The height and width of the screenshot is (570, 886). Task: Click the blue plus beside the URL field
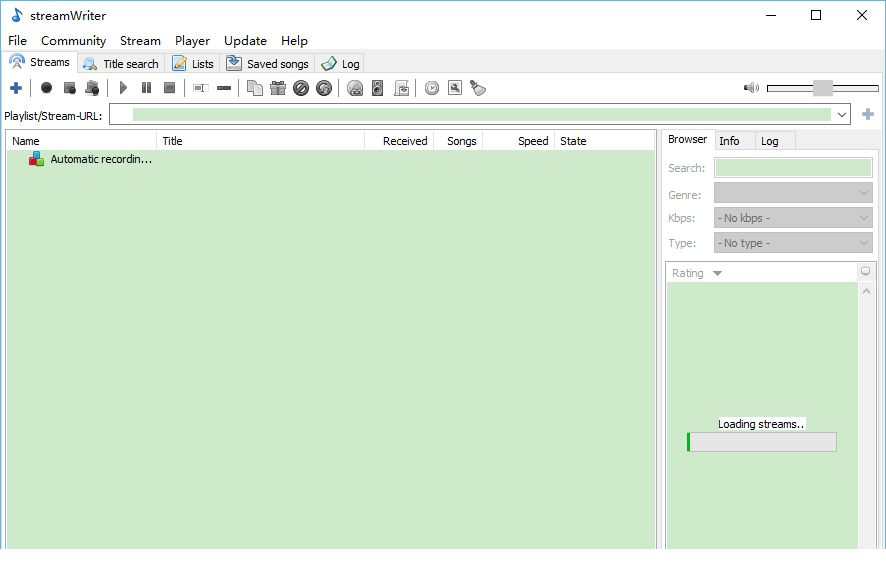click(x=868, y=115)
